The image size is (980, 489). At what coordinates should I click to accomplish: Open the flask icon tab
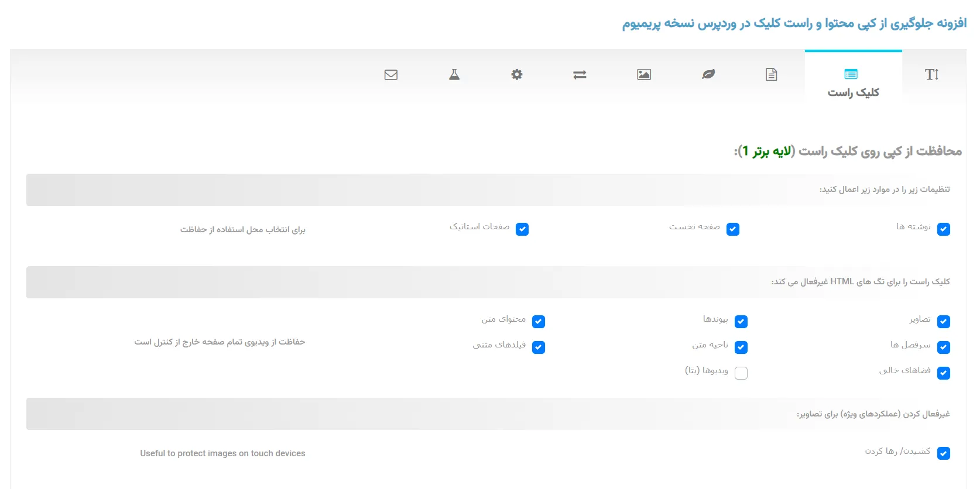pyautogui.click(x=454, y=74)
